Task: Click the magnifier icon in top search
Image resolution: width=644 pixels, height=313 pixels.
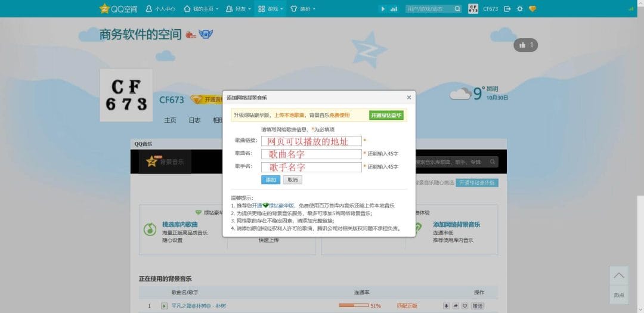Action: [457, 8]
